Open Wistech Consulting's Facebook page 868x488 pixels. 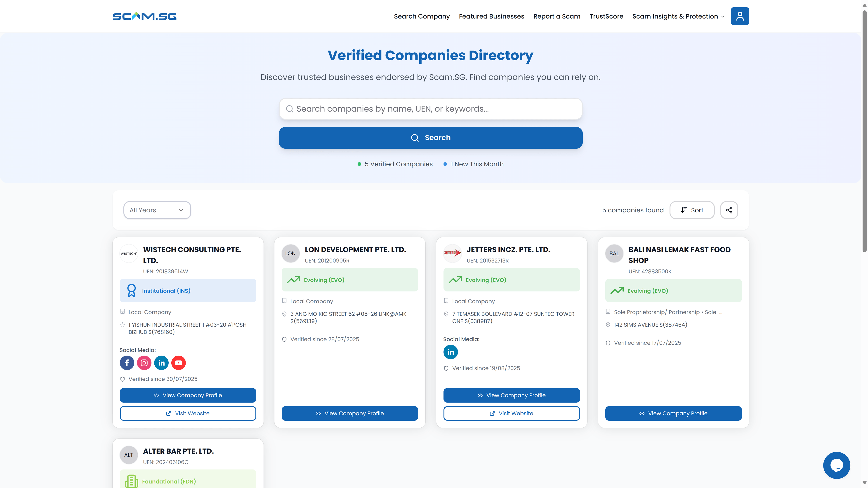pos(127,363)
